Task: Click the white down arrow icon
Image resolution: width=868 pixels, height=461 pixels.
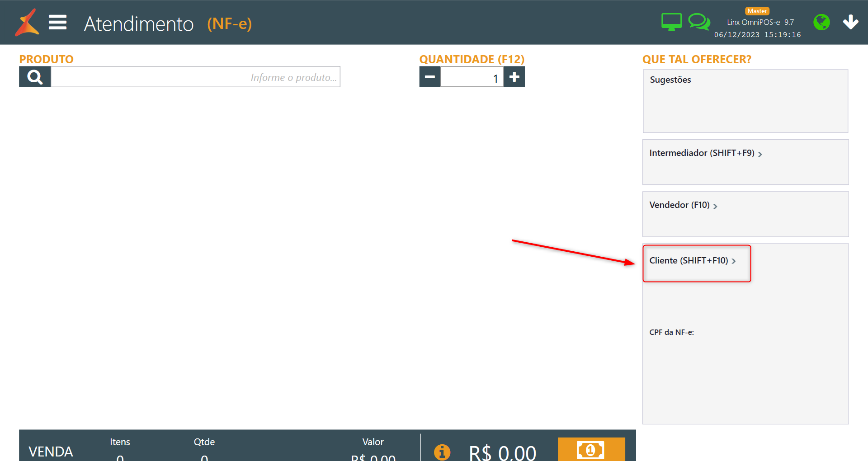Action: tap(850, 22)
